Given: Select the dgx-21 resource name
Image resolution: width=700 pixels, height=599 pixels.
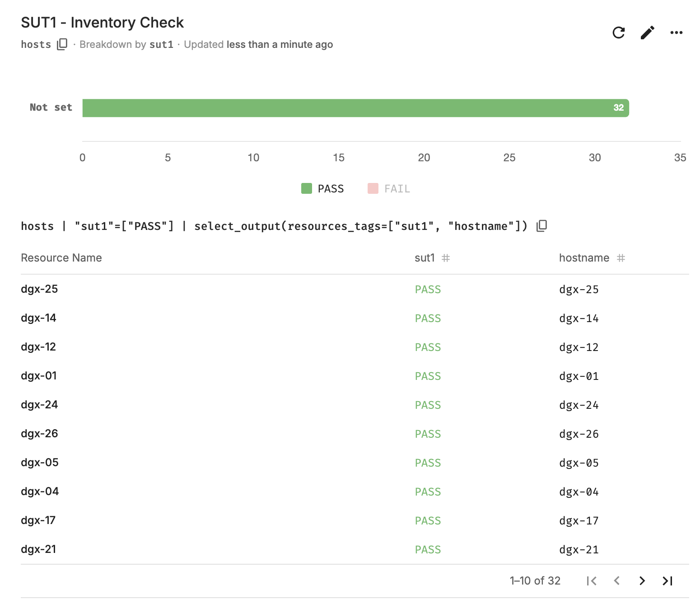Looking at the screenshot, I should (x=38, y=549).
